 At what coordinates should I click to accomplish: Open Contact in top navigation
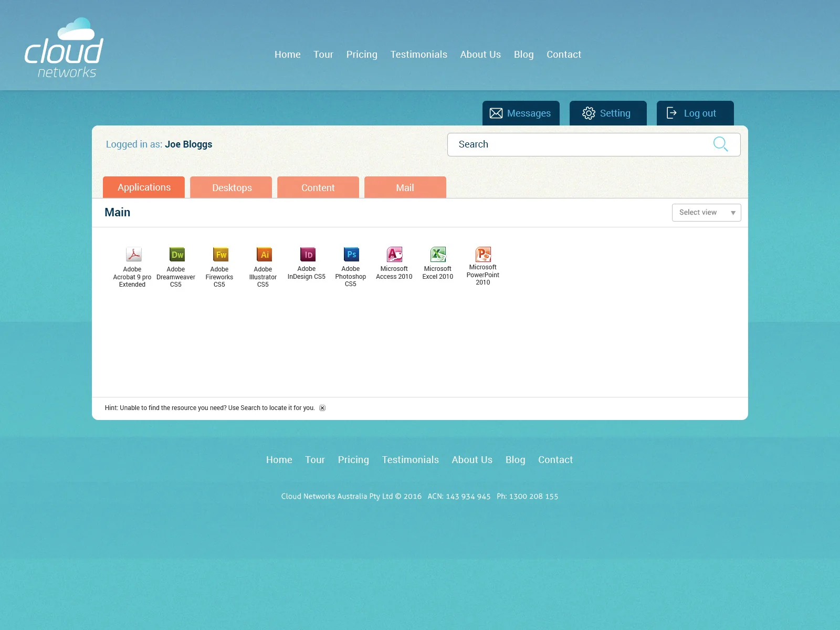(564, 55)
